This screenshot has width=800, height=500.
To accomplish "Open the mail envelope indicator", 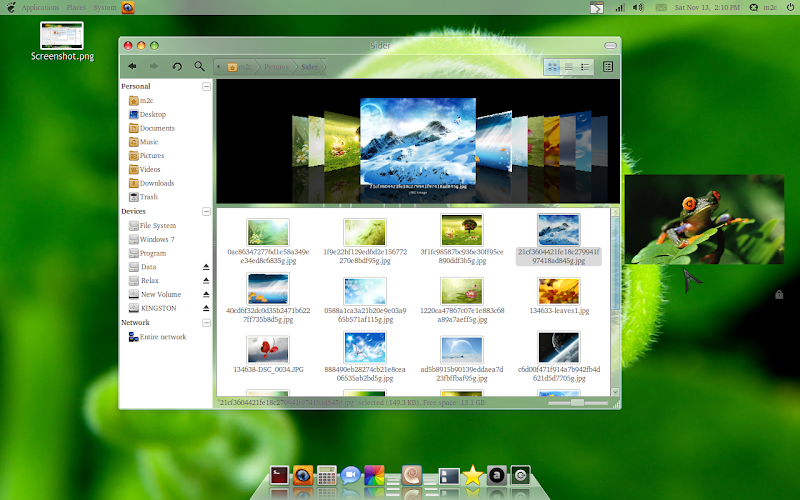I will click(661, 7).
